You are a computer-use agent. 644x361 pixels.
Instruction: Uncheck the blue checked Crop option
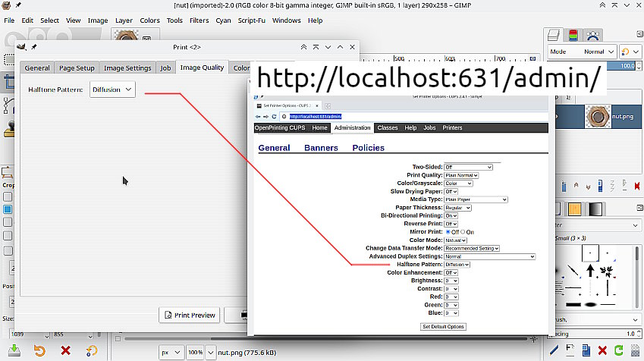[8, 209]
